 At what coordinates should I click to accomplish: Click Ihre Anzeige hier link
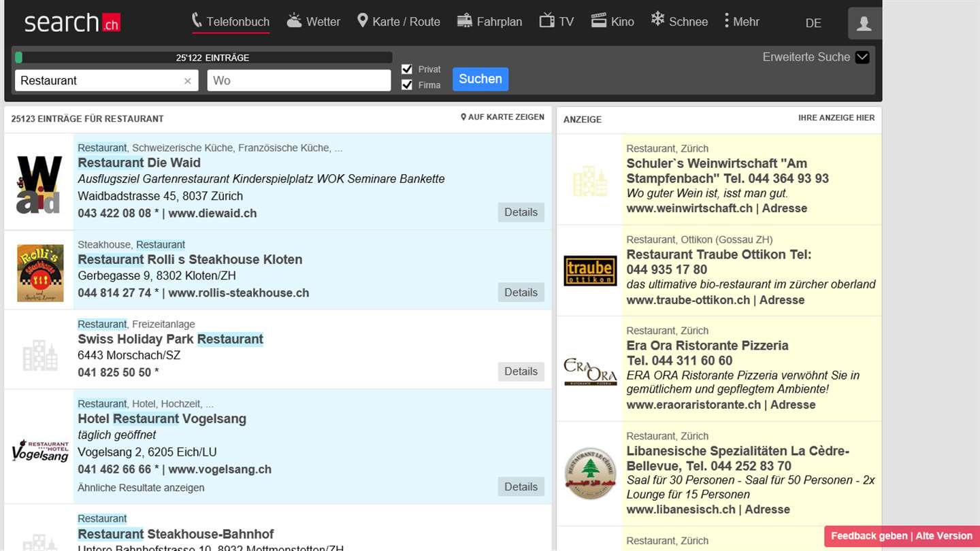[x=836, y=118]
